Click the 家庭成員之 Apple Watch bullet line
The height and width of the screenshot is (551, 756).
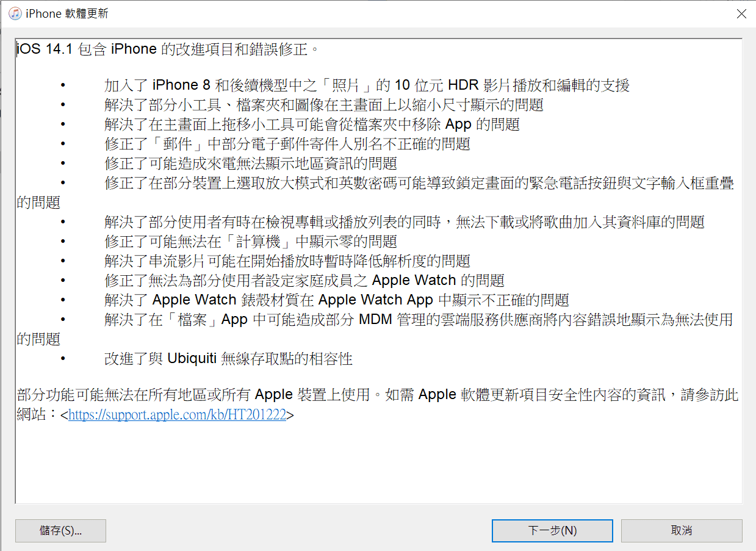tap(304, 281)
